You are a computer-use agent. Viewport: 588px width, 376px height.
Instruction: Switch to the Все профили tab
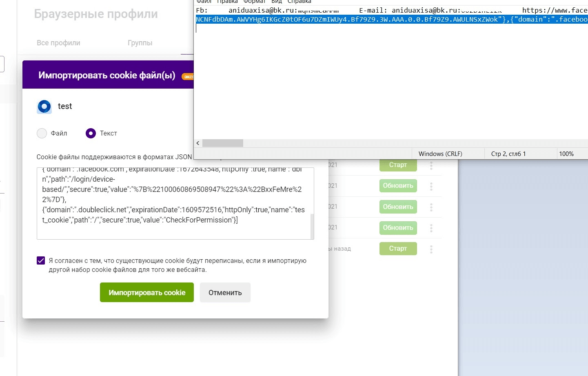(x=58, y=43)
